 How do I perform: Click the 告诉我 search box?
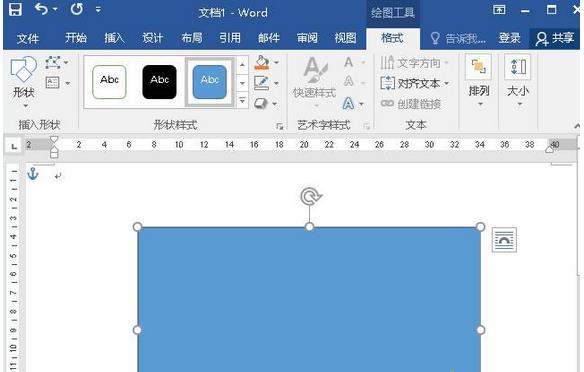458,38
